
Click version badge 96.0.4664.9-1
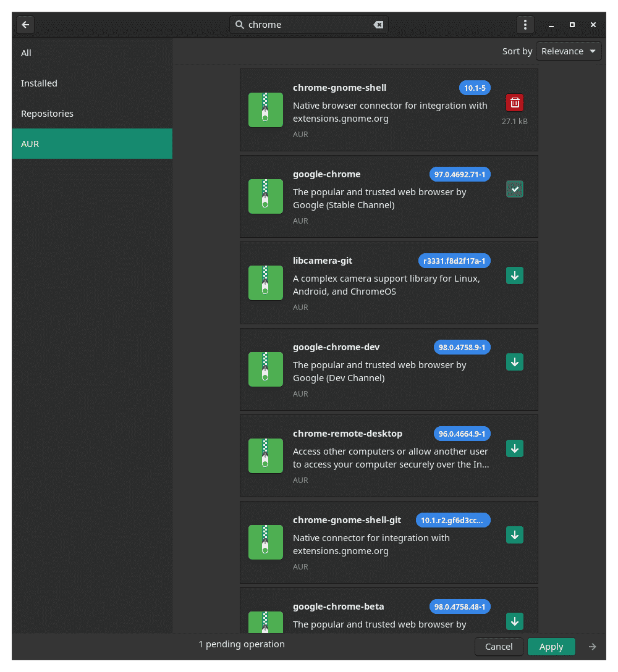coord(462,434)
